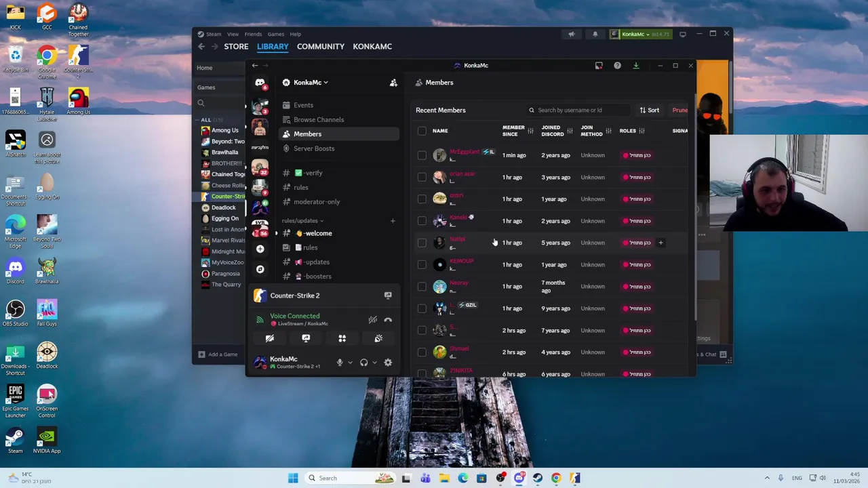Click Steam library back arrow
The image size is (868, 488).
201,47
